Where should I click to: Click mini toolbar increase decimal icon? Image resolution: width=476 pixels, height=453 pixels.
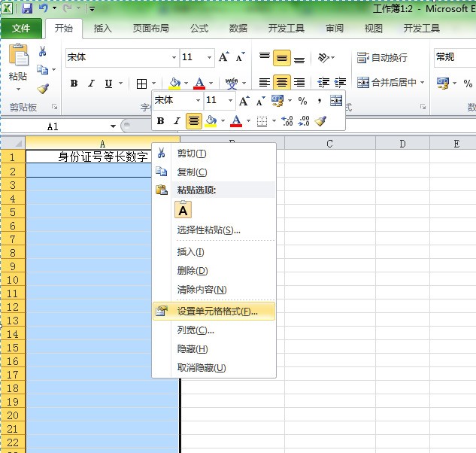(x=287, y=121)
